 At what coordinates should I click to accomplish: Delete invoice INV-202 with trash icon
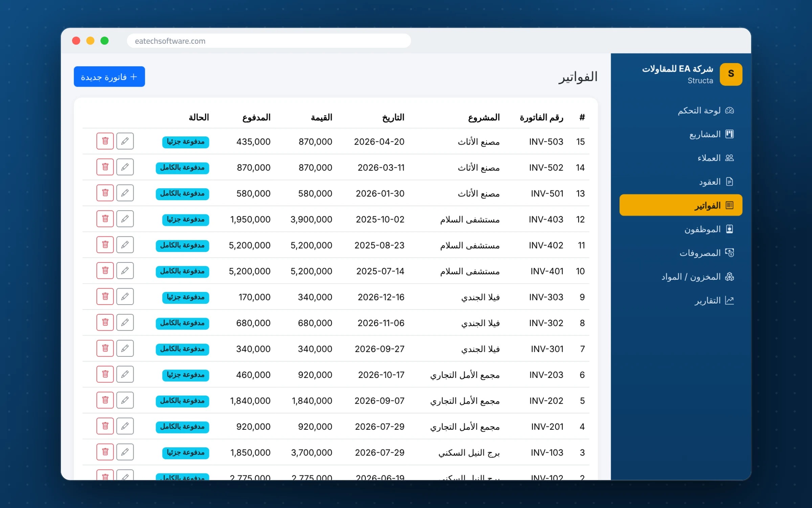coord(105,400)
